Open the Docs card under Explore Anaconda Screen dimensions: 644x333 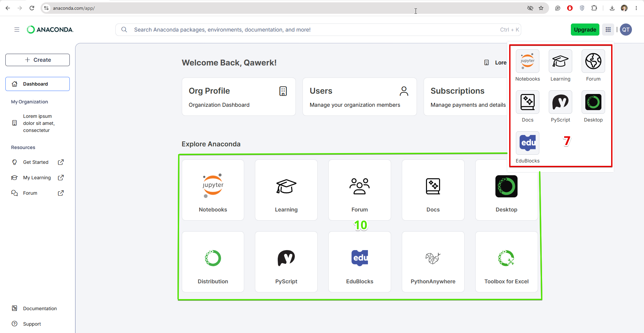pyautogui.click(x=433, y=190)
